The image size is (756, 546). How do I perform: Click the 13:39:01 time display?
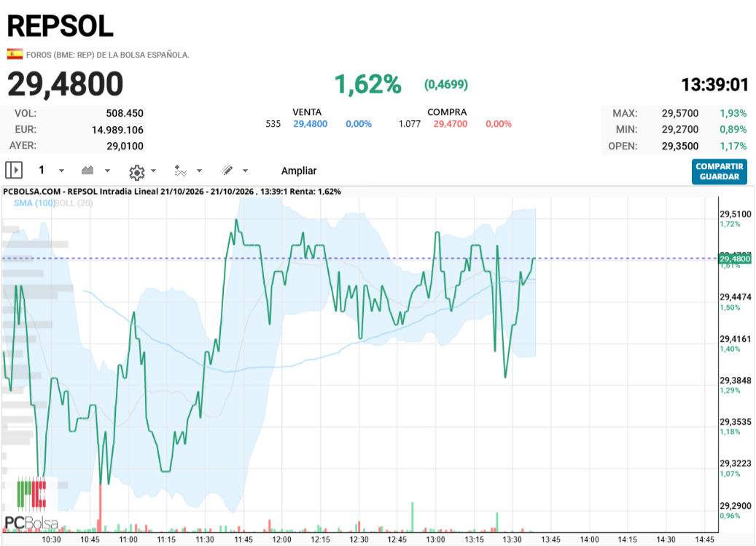(x=714, y=85)
